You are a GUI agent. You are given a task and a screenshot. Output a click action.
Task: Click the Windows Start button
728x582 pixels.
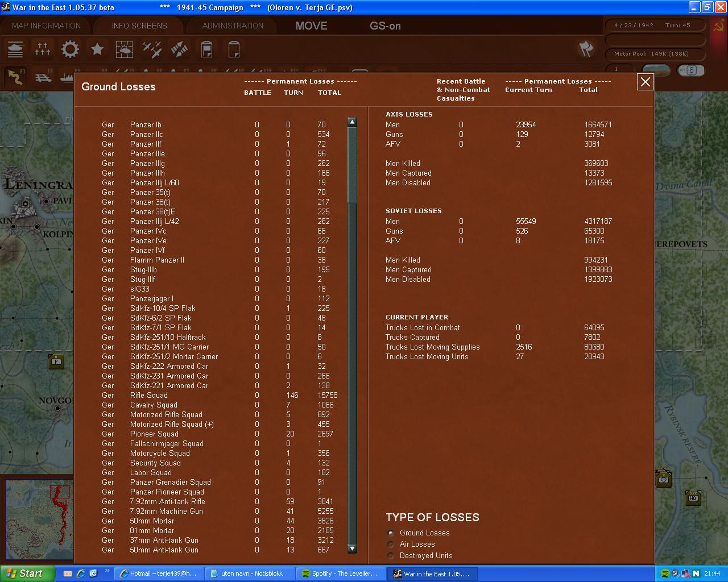coord(28,573)
